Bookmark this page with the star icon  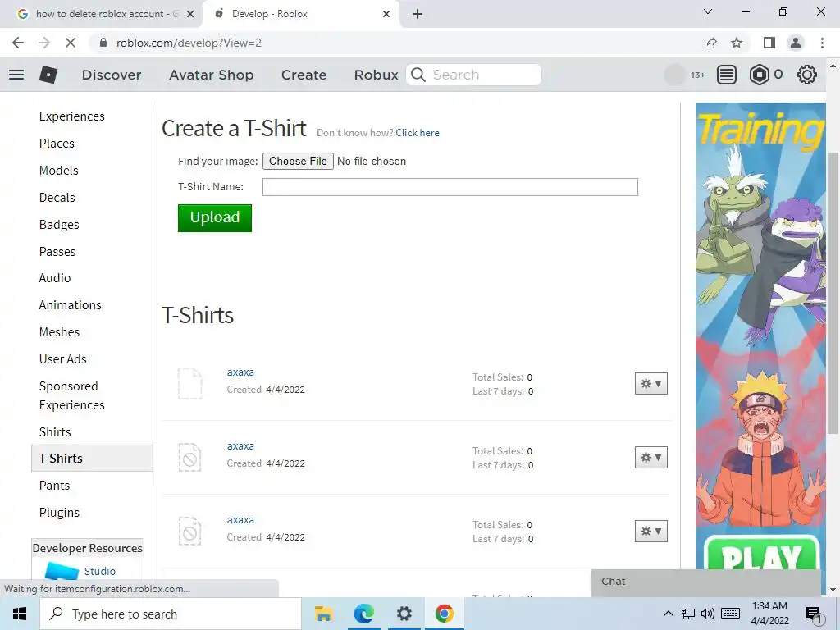(x=737, y=43)
